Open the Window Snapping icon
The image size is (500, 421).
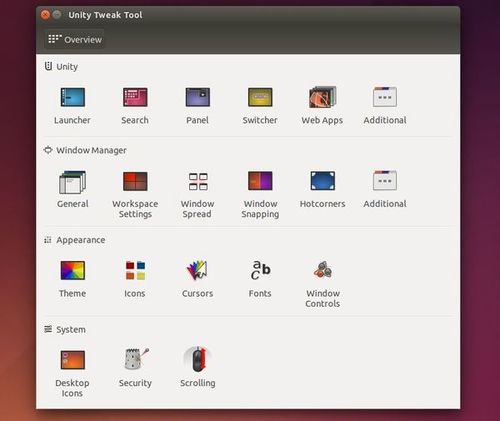point(260,181)
